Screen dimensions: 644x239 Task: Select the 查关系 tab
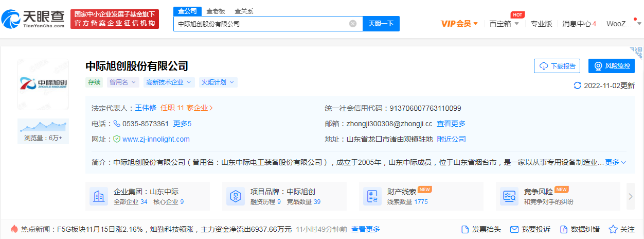tap(244, 11)
